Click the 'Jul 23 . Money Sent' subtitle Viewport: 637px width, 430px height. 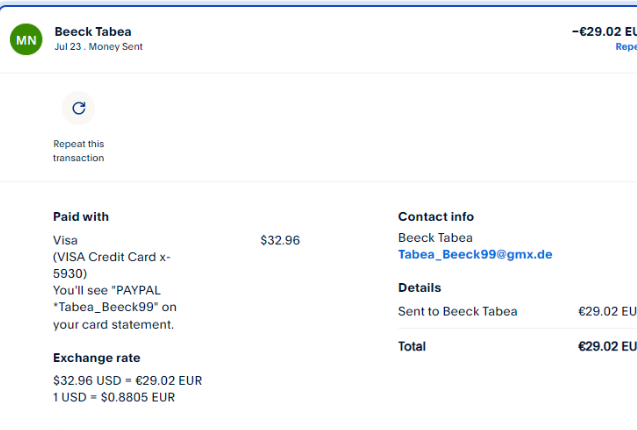click(98, 47)
